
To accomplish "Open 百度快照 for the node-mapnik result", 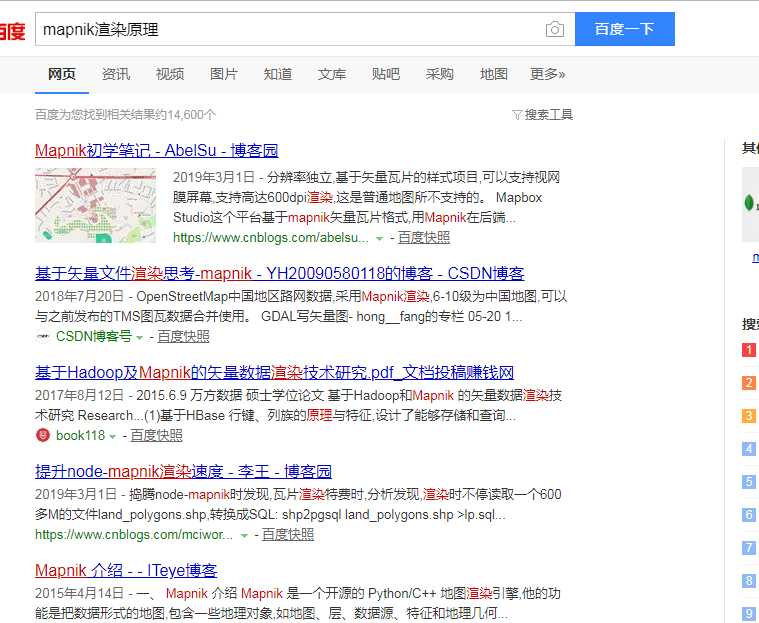I will pos(288,534).
